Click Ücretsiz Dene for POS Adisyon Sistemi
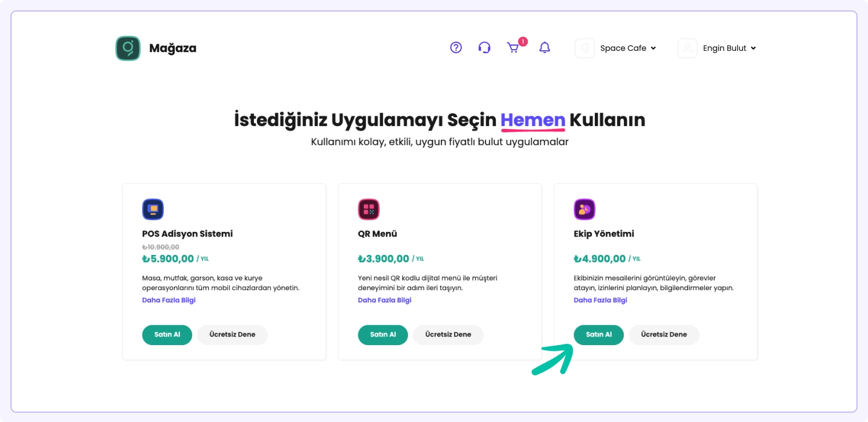The width and height of the screenshot is (868, 422). click(232, 335)
